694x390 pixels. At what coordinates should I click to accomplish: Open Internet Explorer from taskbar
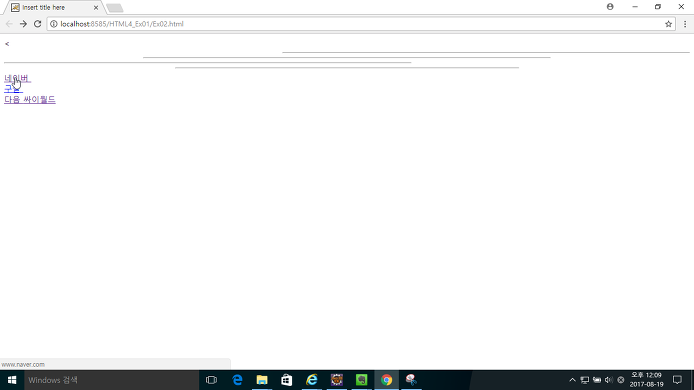coord(312,380)
